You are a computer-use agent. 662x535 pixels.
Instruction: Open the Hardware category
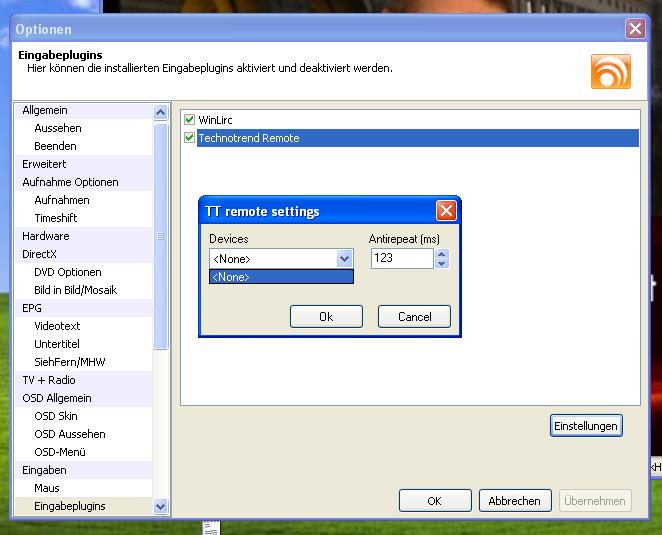point(84,236)
